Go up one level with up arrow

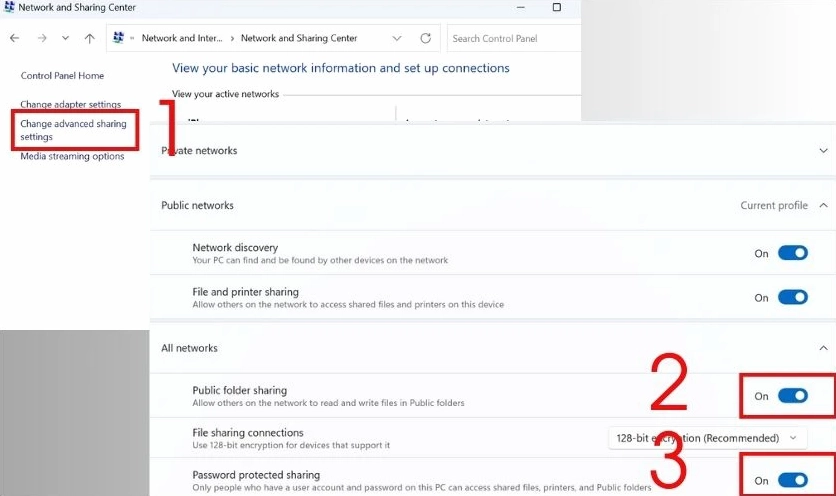point(90,38)
